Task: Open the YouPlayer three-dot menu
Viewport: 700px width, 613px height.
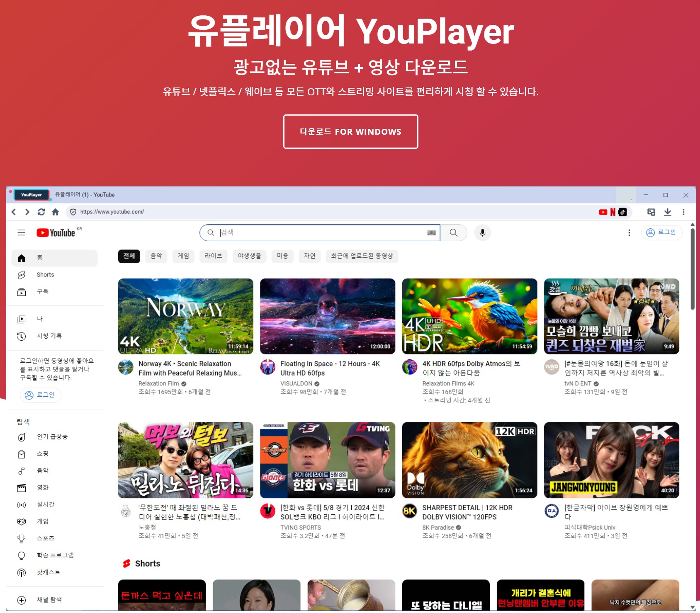Action: tap(683, 212)
